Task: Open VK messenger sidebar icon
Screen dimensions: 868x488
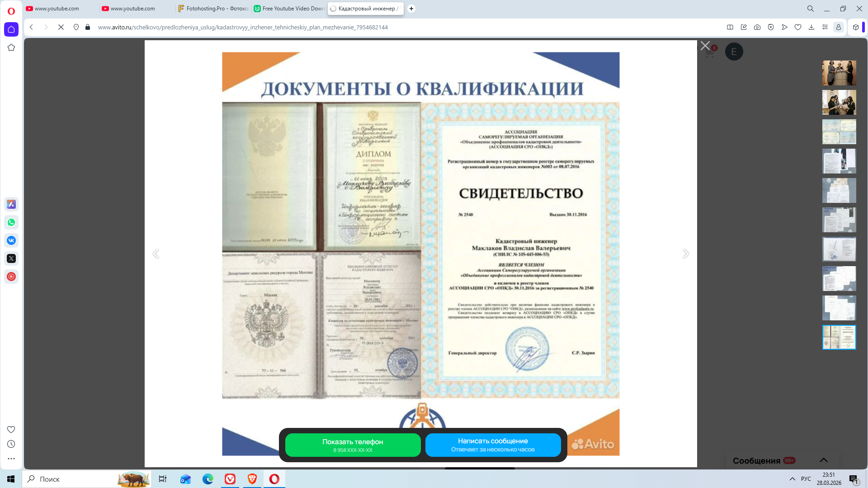Action: 11,240
